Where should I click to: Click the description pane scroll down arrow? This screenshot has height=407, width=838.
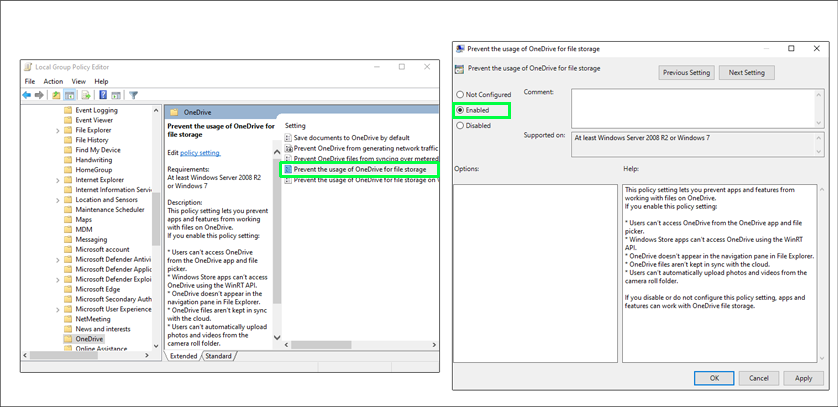point(277,338)
